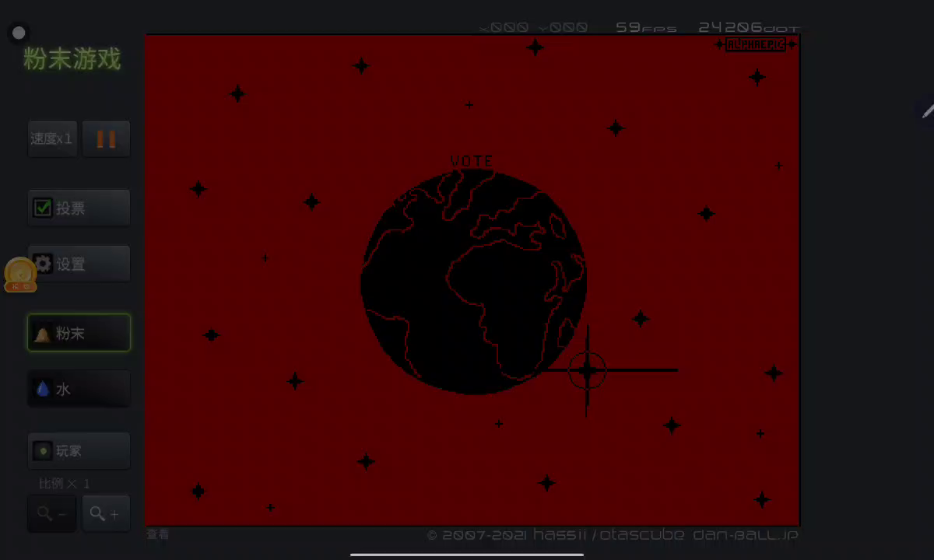934x560 pixels.
Task: Choose the blue water drop icon
Action: 43,389
